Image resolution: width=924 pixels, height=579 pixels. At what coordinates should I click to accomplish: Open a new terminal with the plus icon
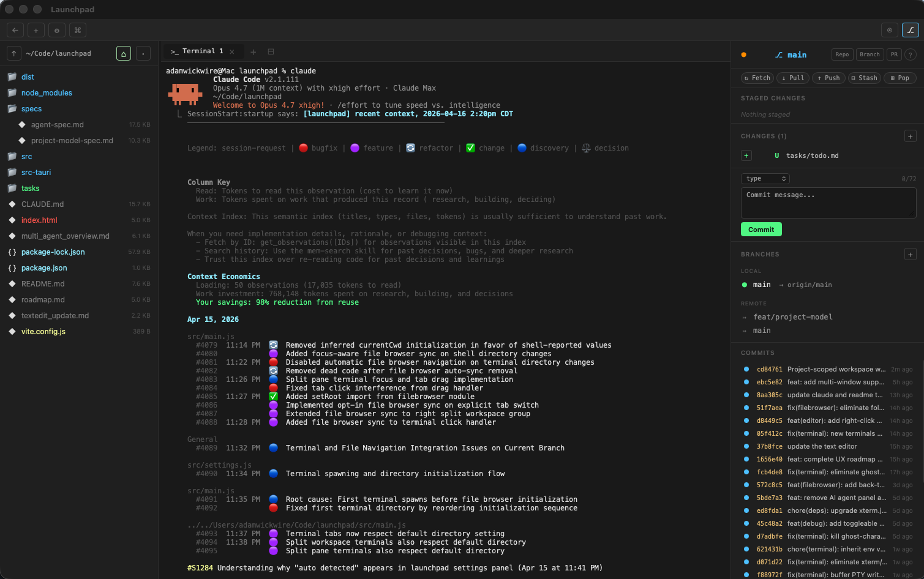point(253,51)
